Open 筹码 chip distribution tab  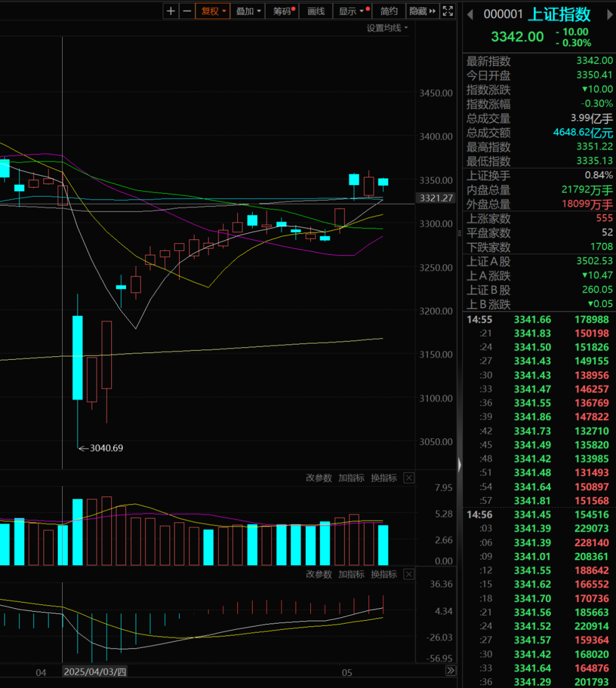pos(283,11)
